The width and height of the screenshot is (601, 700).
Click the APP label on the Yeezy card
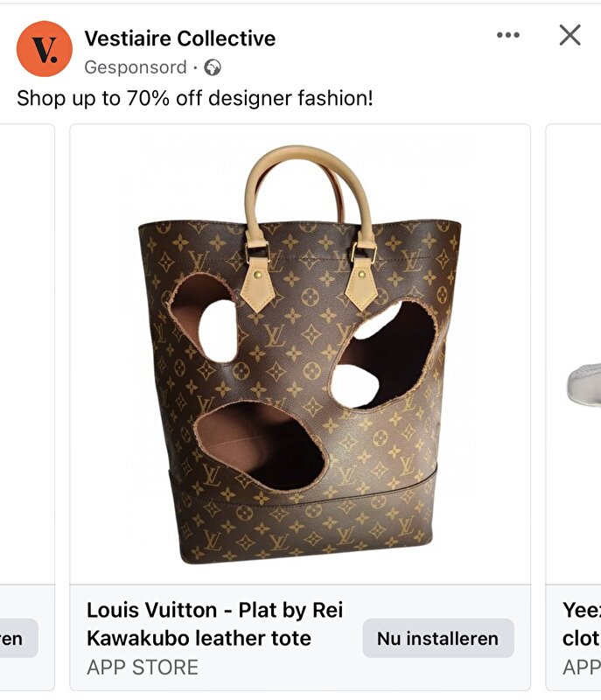(582, 668)
